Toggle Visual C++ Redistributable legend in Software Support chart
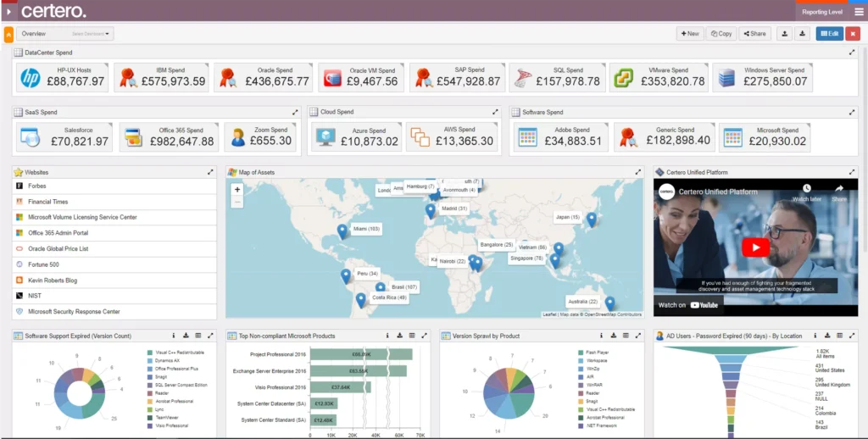The width and height of the screenshot is (868, 439). point(175,353)
